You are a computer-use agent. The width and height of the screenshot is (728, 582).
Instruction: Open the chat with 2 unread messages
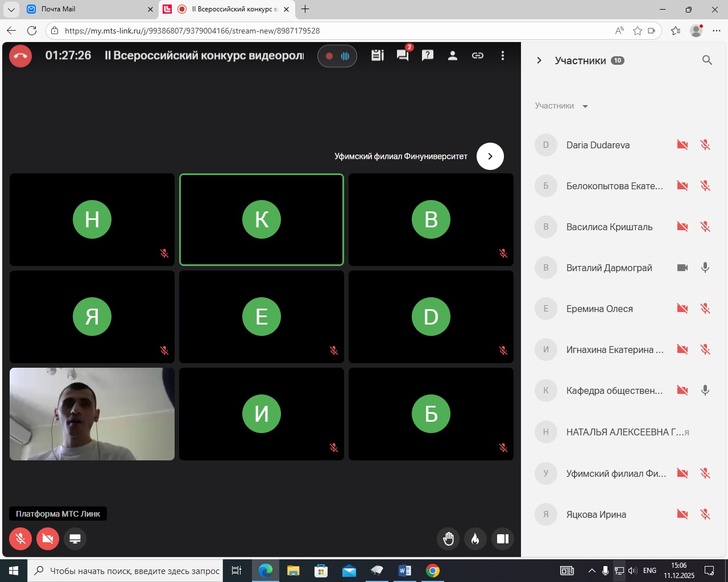pos(403,55)
